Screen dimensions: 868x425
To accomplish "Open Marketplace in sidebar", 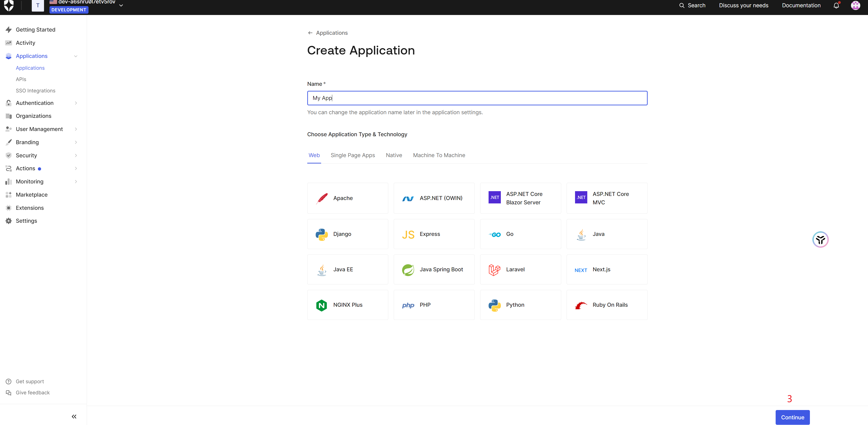I will click(x=31, y=195).
